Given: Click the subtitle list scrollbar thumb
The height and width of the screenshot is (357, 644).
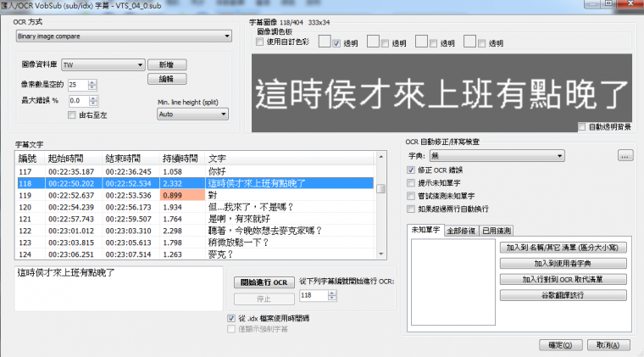Looking at the screenshot, I should 381,188.
